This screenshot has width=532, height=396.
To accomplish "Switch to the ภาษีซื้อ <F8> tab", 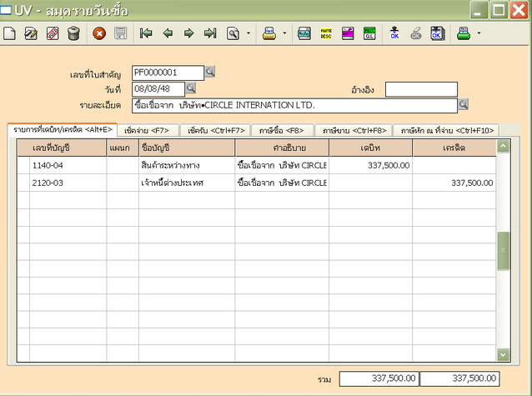I will pos(282,130).
